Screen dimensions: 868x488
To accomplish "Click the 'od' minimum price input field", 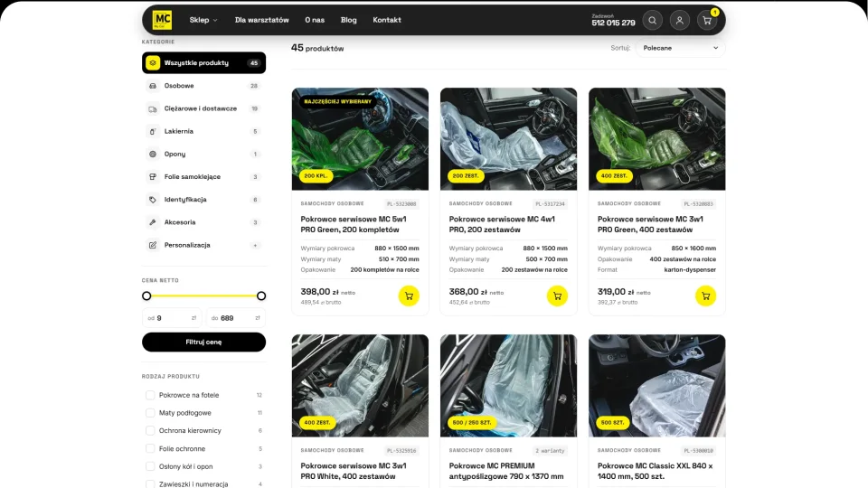I will [172, 318].
